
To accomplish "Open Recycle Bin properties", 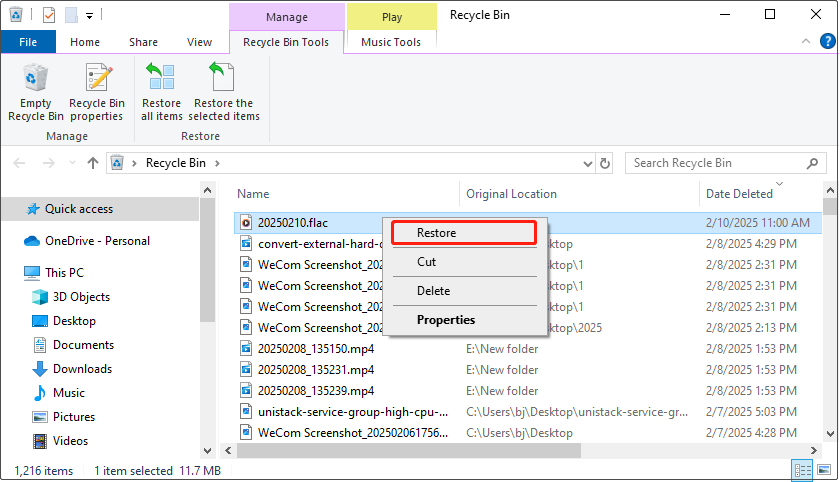I will (97, 92).
